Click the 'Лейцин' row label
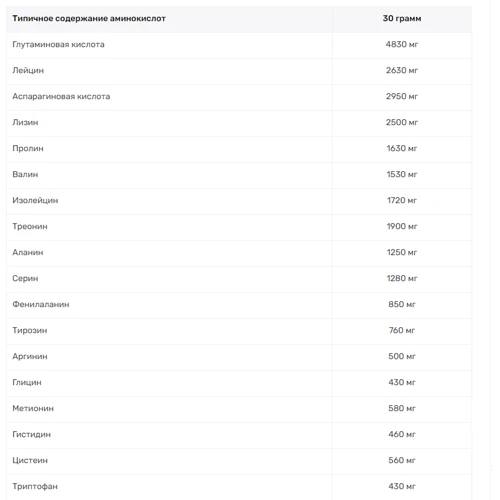 (x=28, y=70)
